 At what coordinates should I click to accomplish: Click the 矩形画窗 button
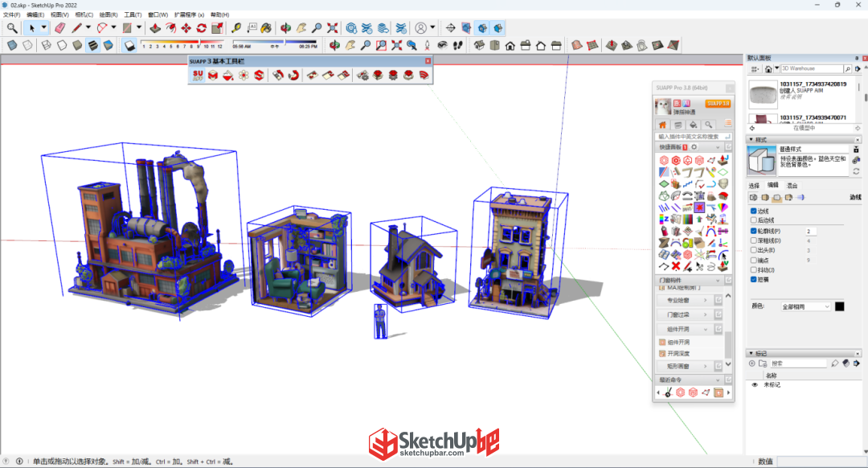coord(684,366)
